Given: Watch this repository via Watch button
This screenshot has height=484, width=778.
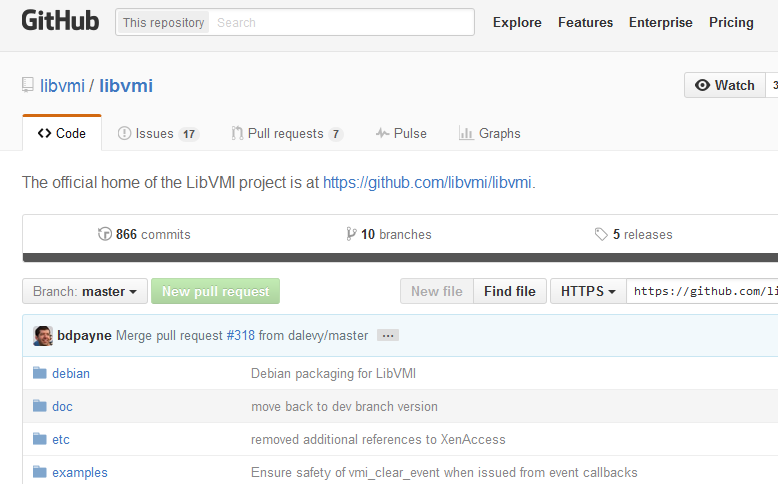Looking at the screenshot, I should coord(725,85).
